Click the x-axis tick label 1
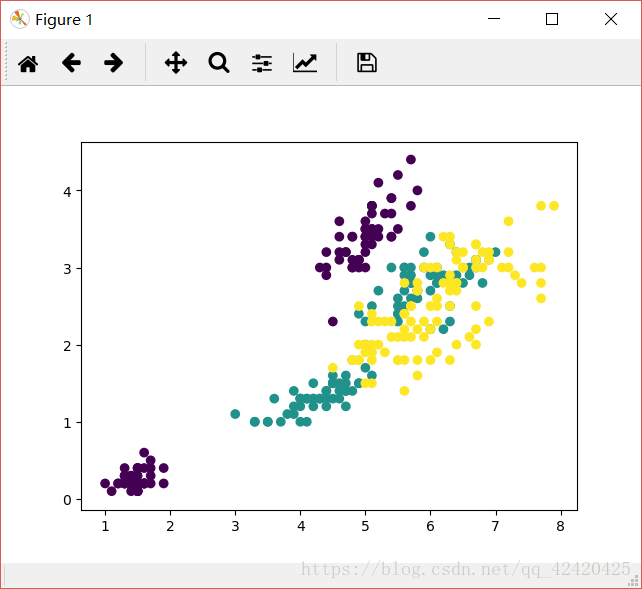The height and width of the screenshot is (589, 642). (x=105, y=526)
